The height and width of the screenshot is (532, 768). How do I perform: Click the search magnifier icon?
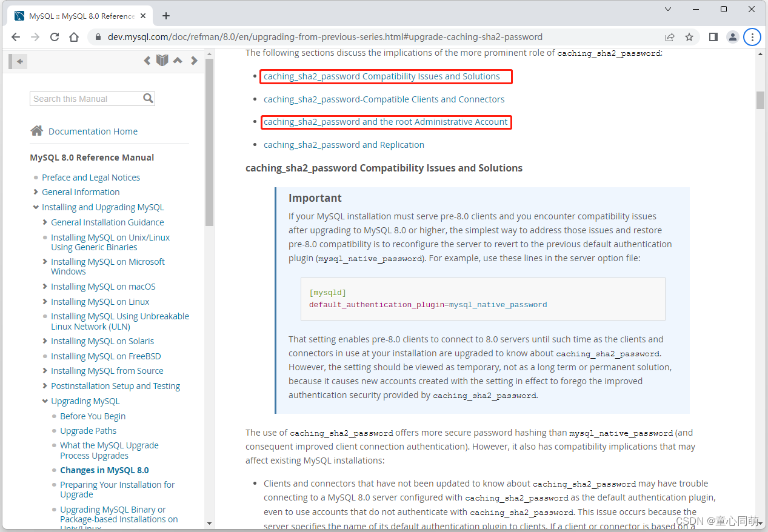click(x=148, y=98)
